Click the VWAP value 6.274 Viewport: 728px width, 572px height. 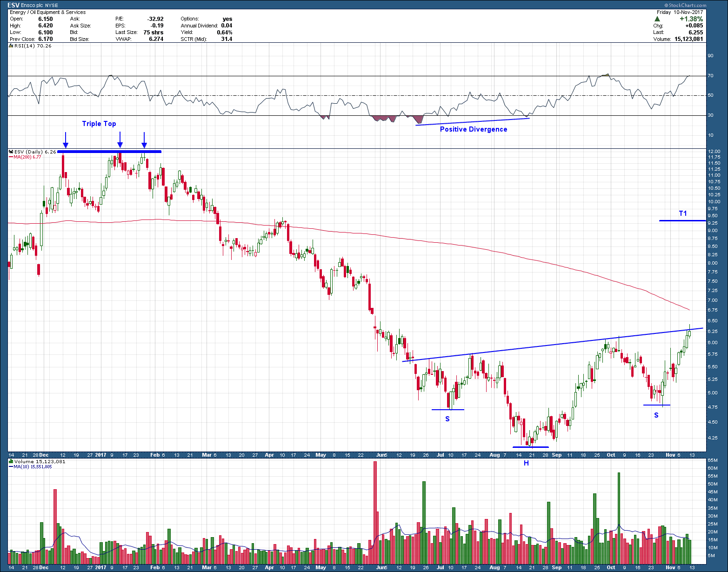(x=156, y=39)
